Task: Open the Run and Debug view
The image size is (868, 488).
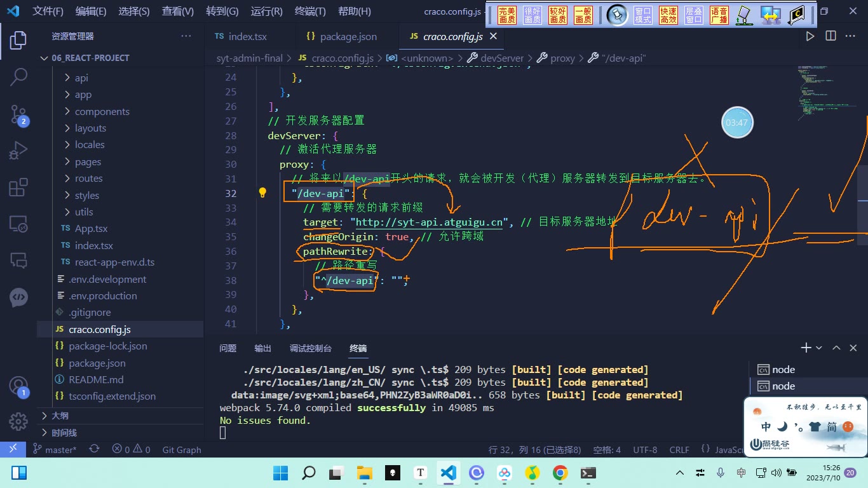Action: point(18,151)
